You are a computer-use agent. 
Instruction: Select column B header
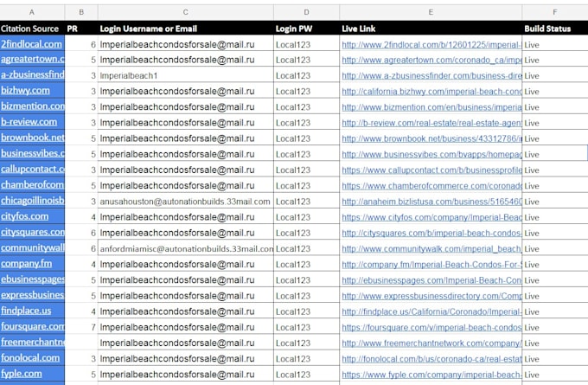click(81, 12)
